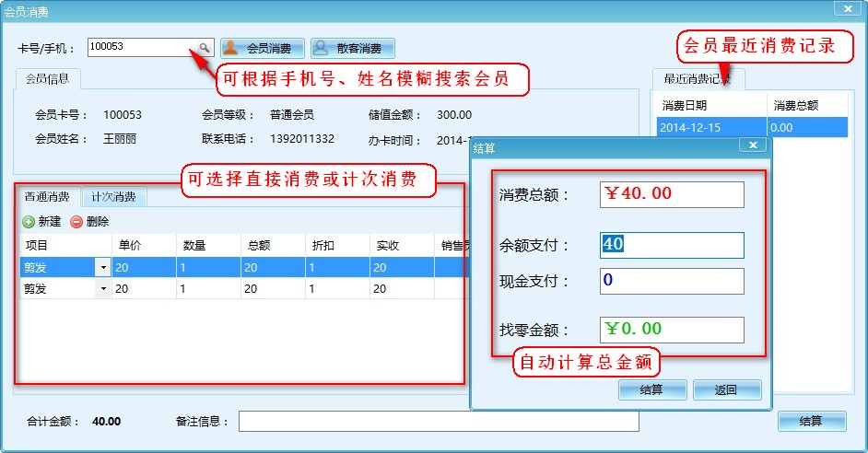Image resolution: width=868 pixels, height=453 pixels.
Task: Switch to the 计次消费 tab
Action: click(113, 197)
